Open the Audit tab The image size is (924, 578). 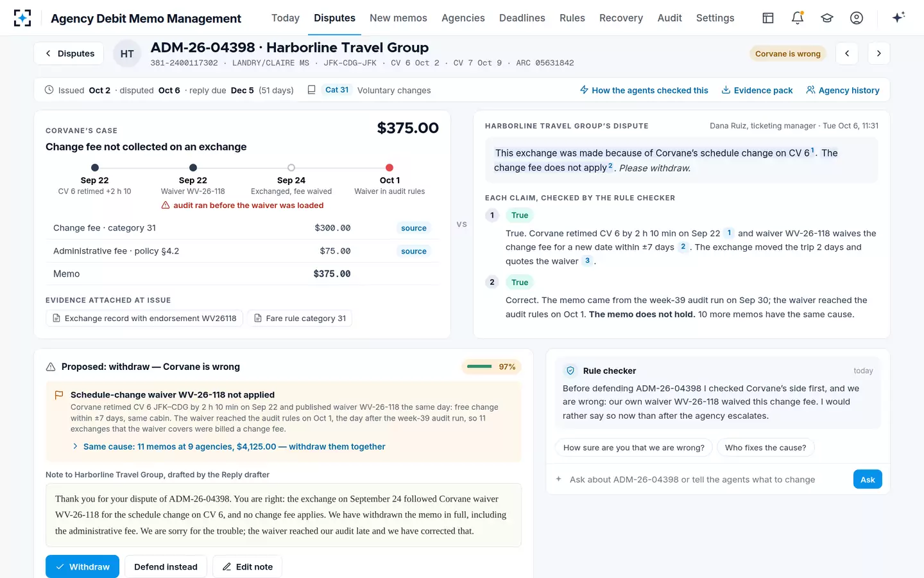click(670, 18)
